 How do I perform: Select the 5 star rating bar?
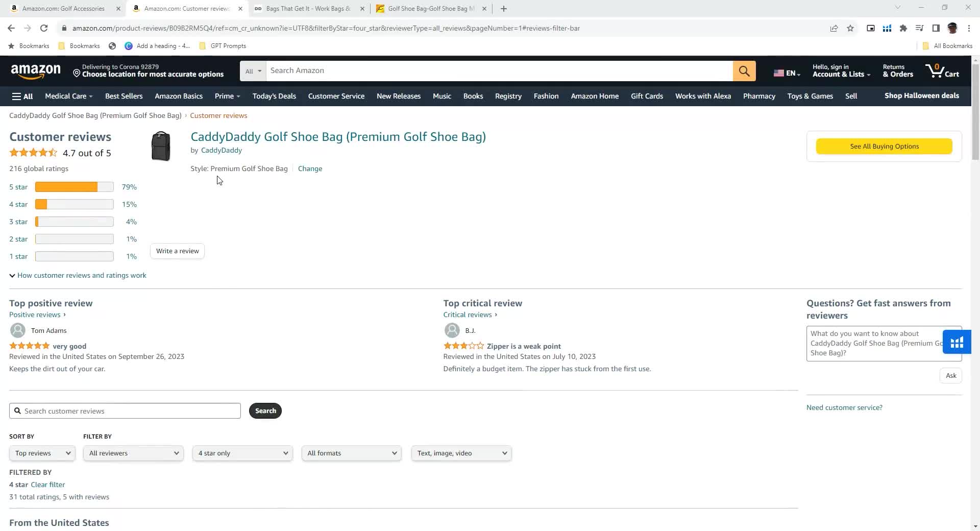click(74, 187)
